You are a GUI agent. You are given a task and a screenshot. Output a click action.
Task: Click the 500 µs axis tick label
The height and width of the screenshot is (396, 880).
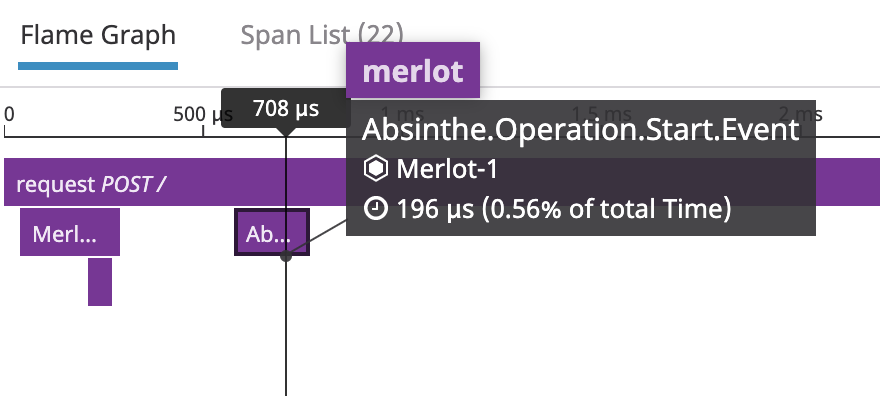coord(203,114)
